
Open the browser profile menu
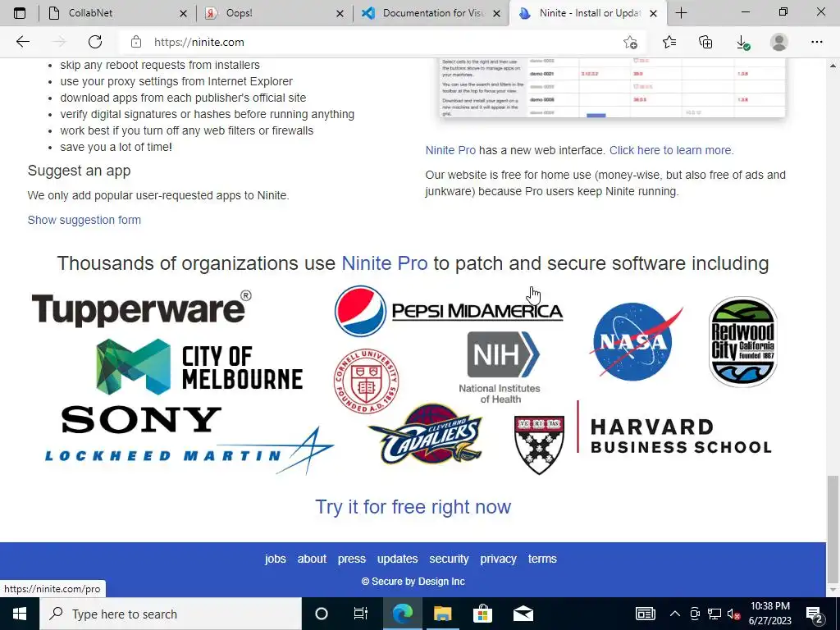click(779, 42)
